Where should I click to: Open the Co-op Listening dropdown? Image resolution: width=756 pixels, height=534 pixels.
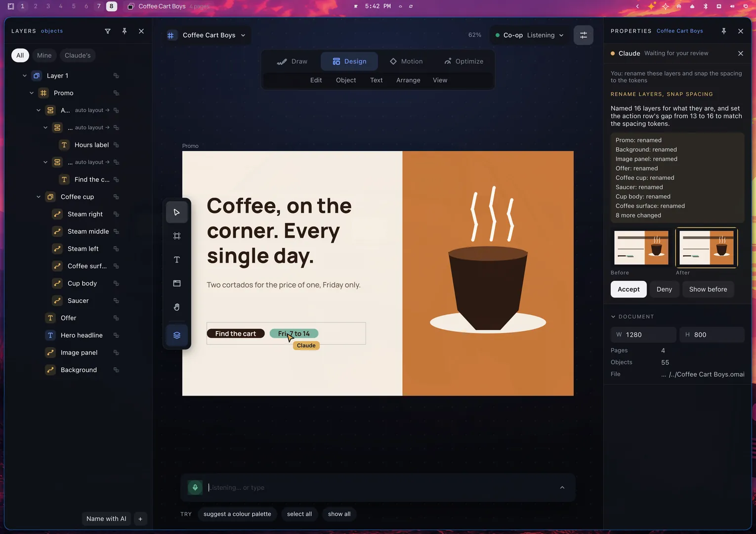point(529,35)
